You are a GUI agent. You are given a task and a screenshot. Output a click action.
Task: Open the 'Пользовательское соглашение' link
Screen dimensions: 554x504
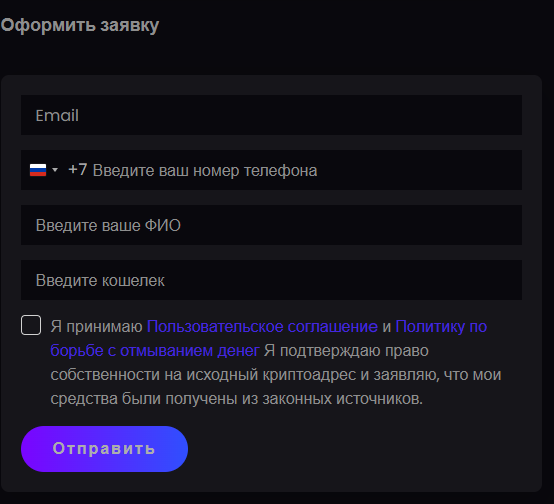[x=262, y=327]
